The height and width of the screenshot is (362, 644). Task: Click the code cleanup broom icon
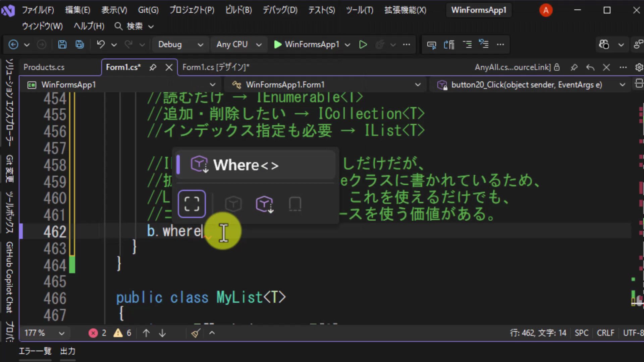coord(196,333)
